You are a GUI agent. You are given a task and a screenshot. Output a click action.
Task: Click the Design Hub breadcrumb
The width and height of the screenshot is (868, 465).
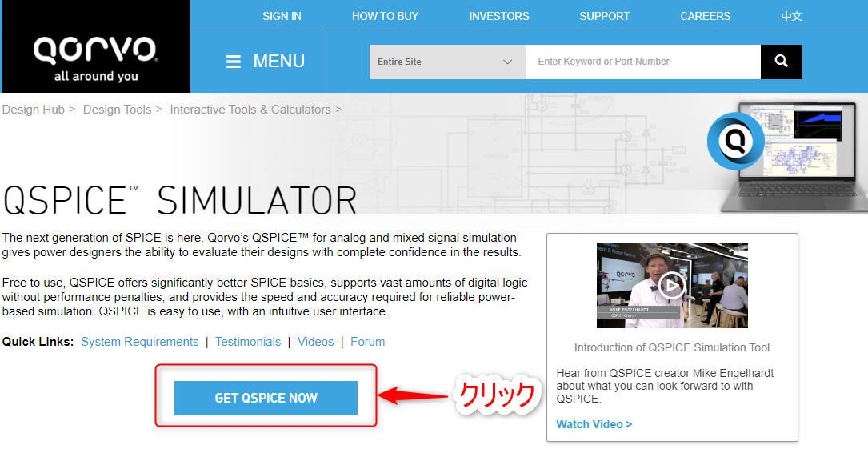[33, 110]
